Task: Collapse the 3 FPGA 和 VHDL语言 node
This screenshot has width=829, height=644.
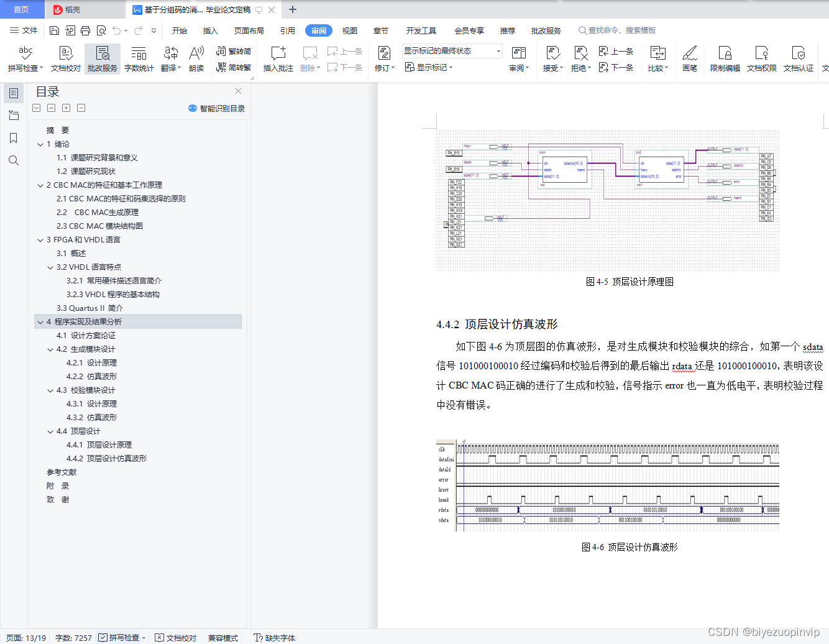Action: click(x=40, y=240)
